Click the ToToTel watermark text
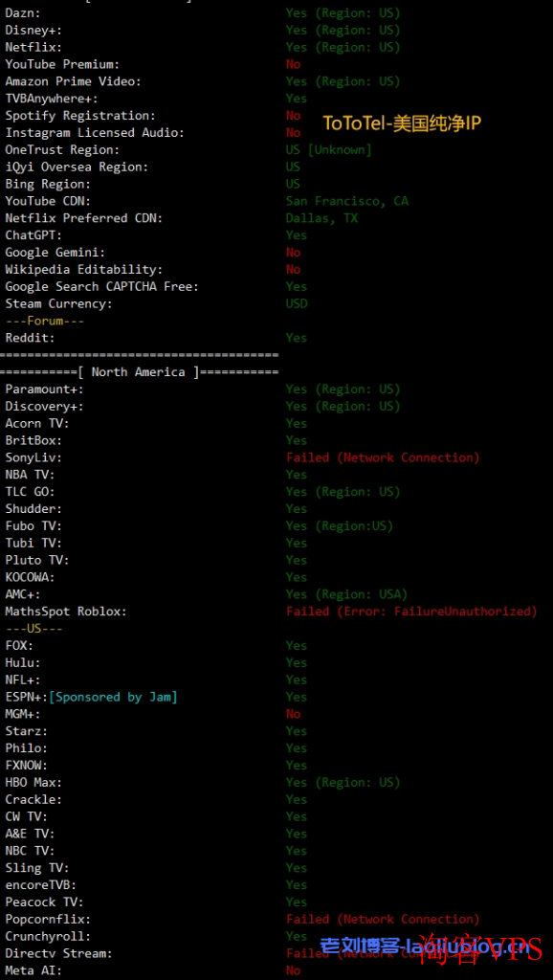This screenshot has width=553, height=980. (402, 123)
